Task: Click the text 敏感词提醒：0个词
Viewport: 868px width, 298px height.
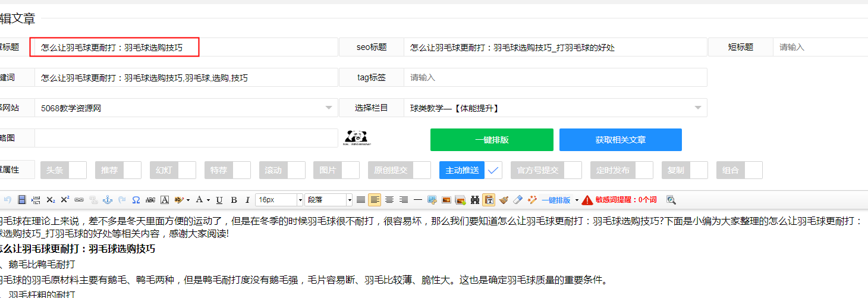Action: click(x=626, y=200)
